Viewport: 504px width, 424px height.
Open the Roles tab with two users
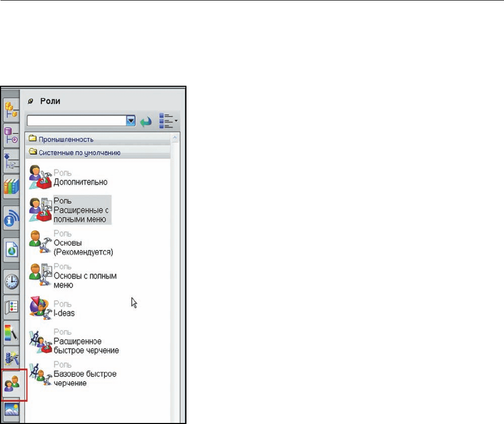click(x=12, y=383)
